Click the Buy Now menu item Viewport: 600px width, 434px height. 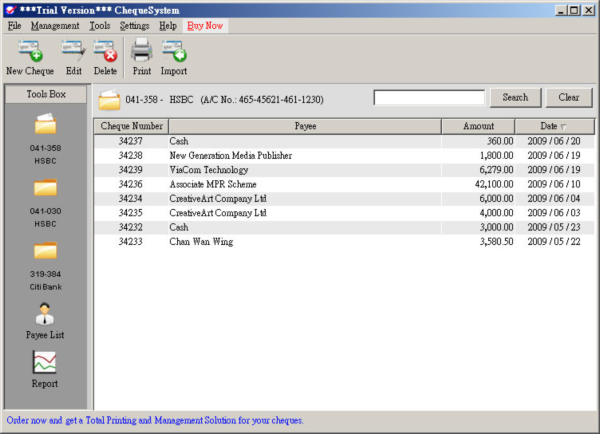(206, 24)
